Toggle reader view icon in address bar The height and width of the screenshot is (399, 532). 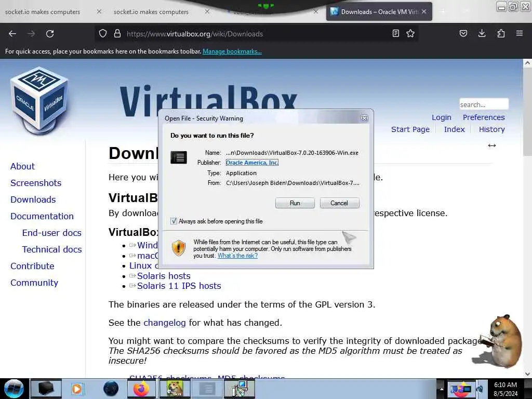point(395,34)
